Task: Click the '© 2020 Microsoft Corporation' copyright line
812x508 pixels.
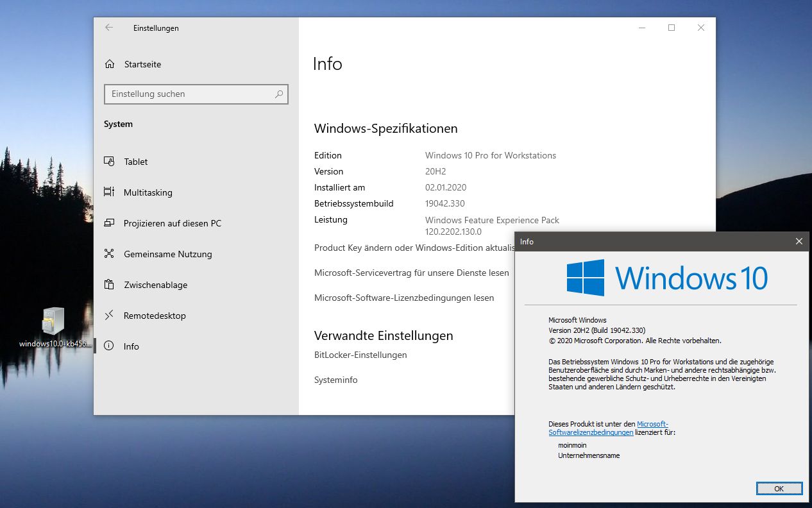Action: (x=635, y=341)
